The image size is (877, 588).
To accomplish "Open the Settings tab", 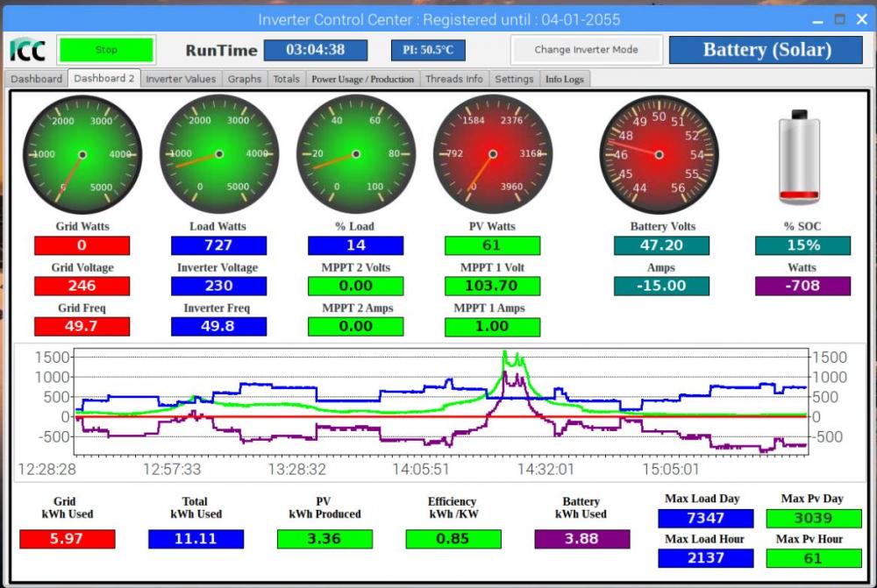I will tap(514, 79).
